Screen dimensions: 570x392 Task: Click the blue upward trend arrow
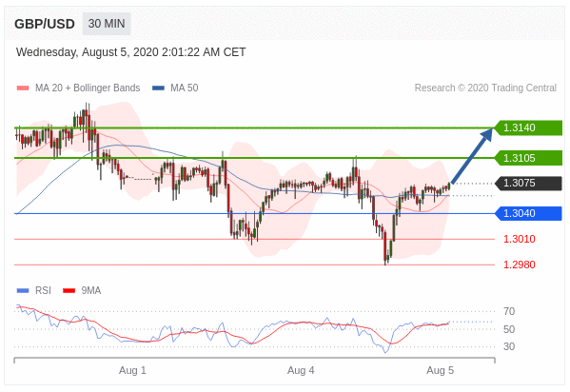coord(472,155)
